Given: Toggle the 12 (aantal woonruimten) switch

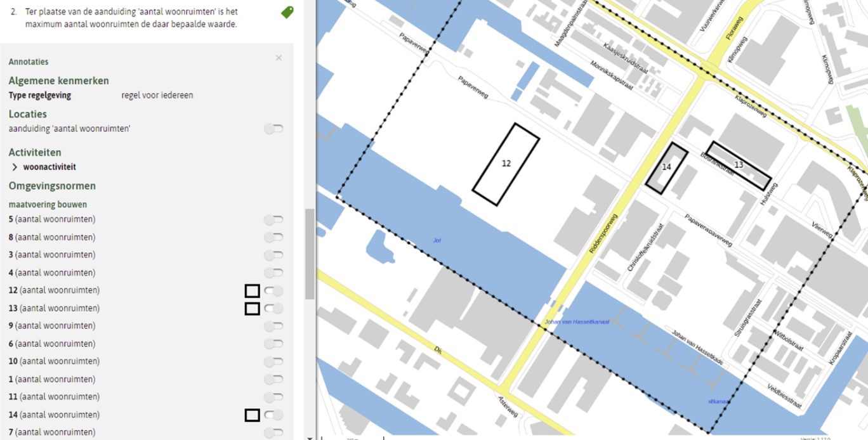Looking at the screenshot, I should (x=273, y=290).
